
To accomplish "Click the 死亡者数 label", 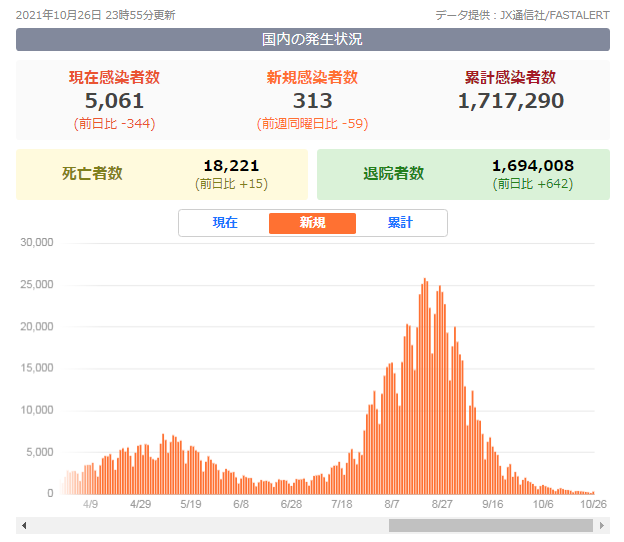I will (92, 174).
